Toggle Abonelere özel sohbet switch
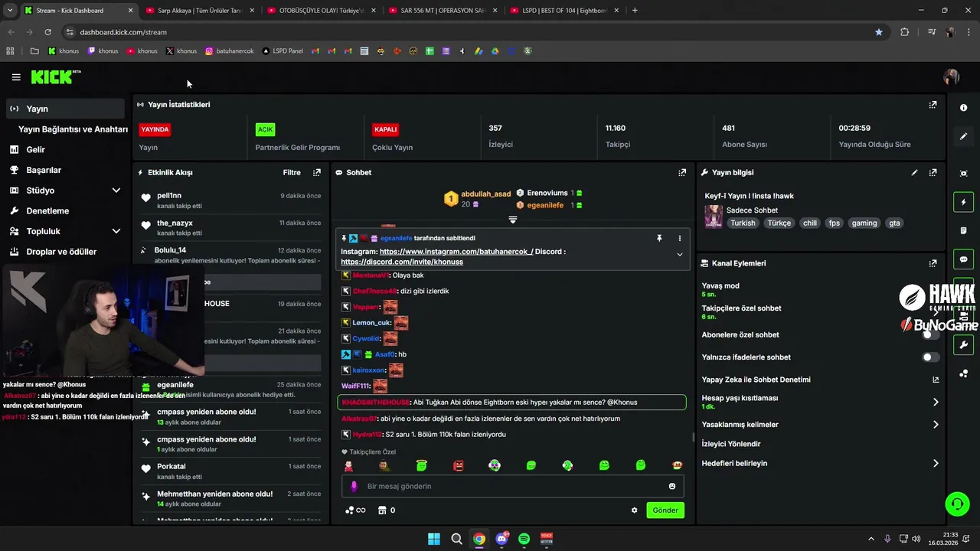The width and height of the screenshot is (980, 551). tap(930, 335)
